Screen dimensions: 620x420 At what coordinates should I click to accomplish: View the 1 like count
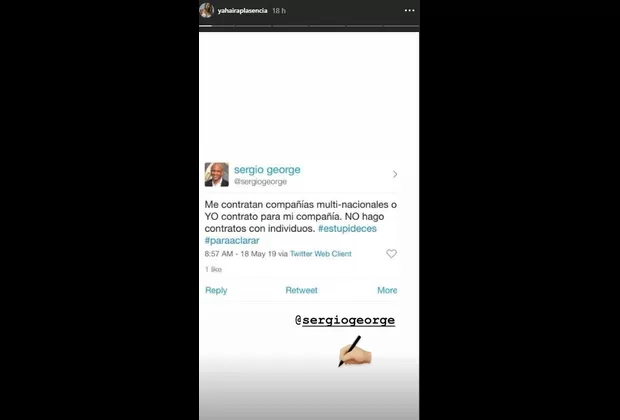214,269
